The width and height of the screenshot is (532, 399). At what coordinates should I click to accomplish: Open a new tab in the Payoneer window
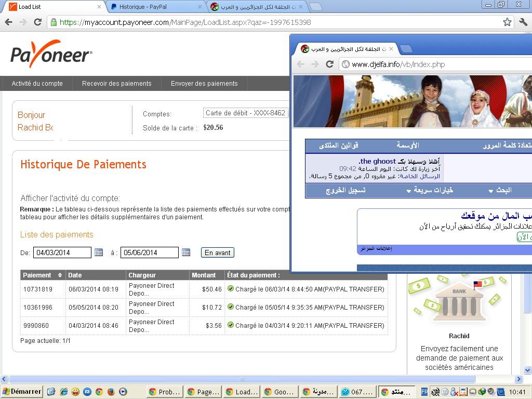316,7
